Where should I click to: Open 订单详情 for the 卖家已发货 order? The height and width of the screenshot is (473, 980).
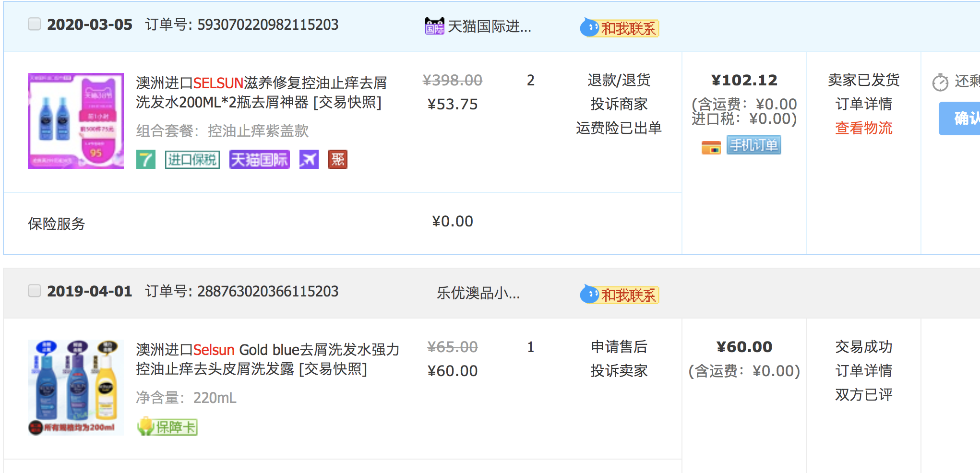pyautogui.click(x=864, y=104)
